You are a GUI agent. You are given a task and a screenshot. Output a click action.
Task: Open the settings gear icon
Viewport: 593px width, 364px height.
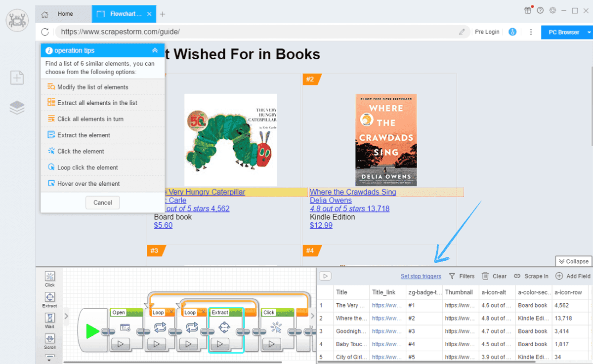[553, 10]
